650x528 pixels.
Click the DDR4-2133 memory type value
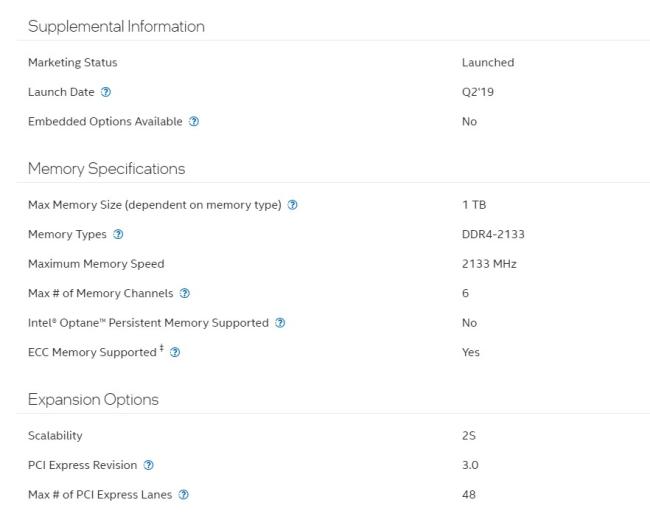pyautogui.click(x=493, y=235)
